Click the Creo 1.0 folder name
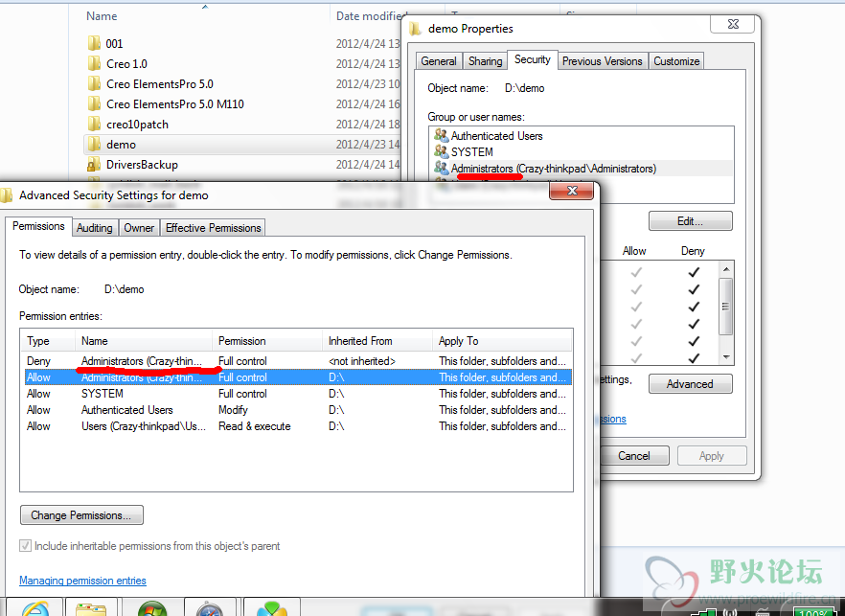Viewport: 845px width, 616px height. tap(126, 63)
